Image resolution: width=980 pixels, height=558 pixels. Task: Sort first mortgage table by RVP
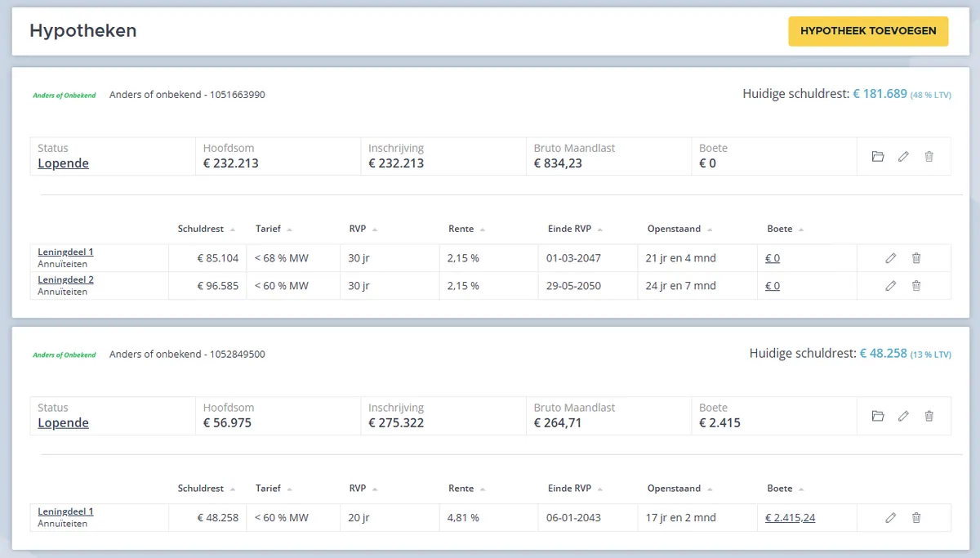(x=363, y=229)
